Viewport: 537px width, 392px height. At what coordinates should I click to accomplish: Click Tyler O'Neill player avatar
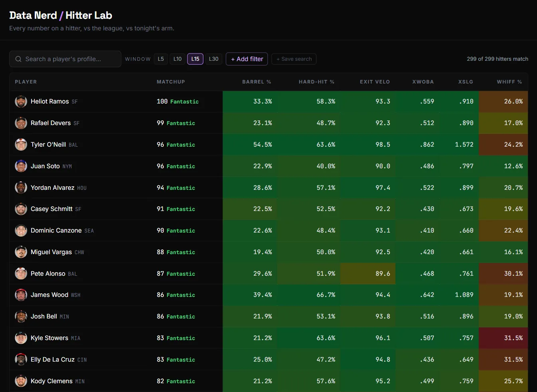pos(21,145)
